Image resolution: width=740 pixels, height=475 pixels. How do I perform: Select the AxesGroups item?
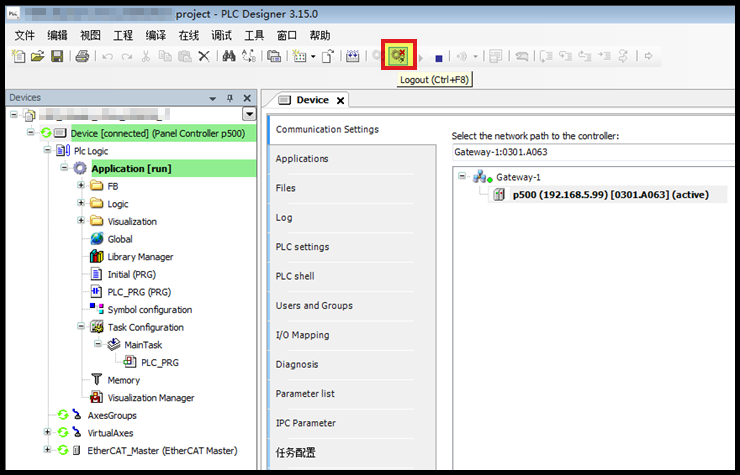click(x=112, y=415)
